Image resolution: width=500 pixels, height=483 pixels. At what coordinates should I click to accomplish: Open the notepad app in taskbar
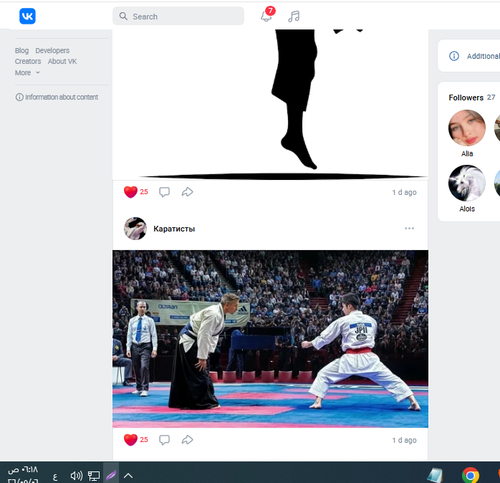[435, 476]
